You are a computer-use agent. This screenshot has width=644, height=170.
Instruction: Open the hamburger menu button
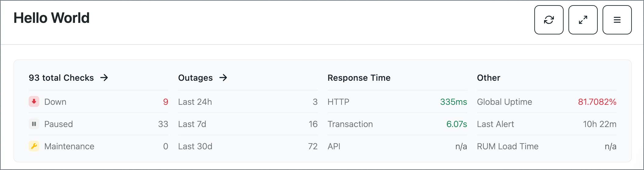(x=617, y=20)
